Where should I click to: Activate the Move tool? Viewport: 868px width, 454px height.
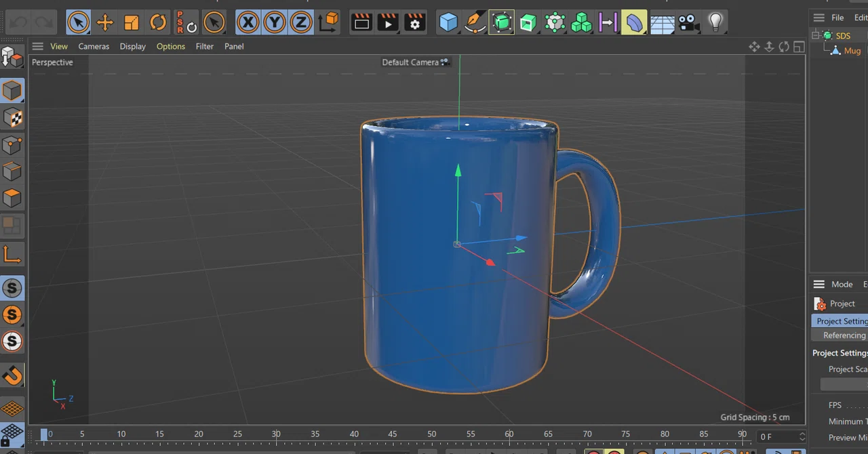(x=105, y=22)
